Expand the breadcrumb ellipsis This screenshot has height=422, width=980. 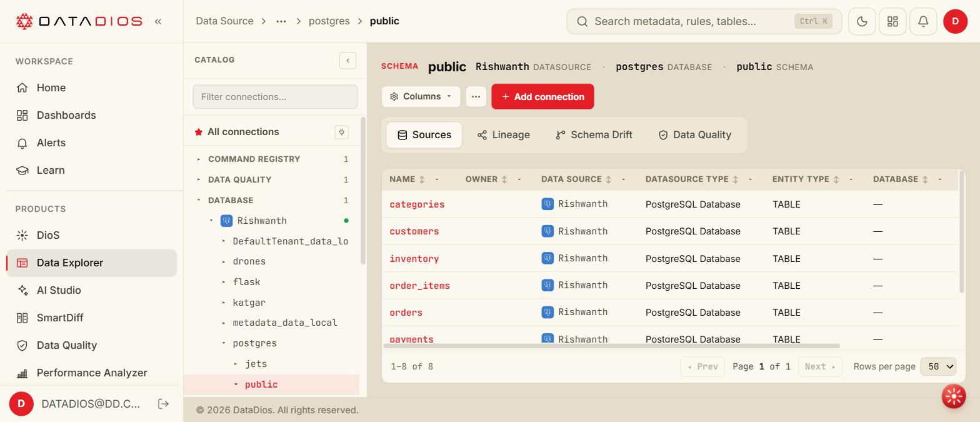click(281, 21)
